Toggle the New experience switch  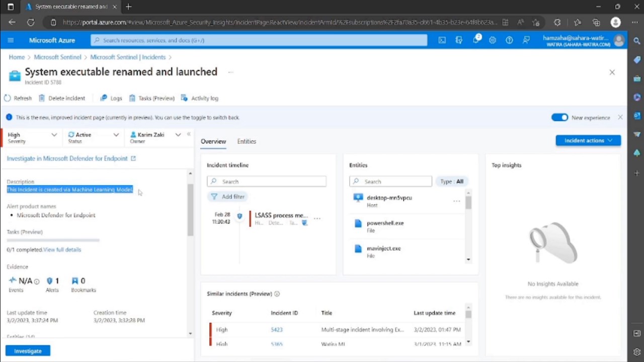[x=559, y=117]
